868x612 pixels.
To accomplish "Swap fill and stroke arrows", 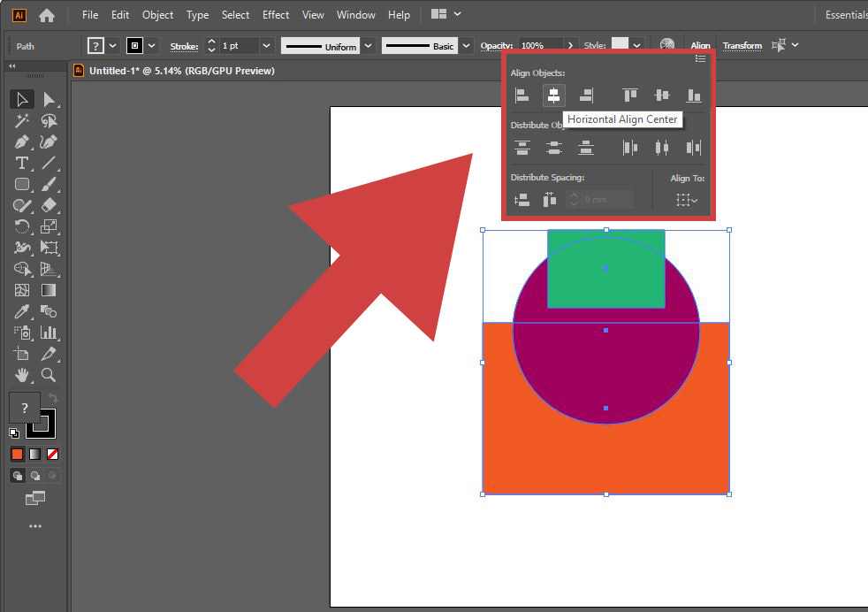I will [53, 398].
